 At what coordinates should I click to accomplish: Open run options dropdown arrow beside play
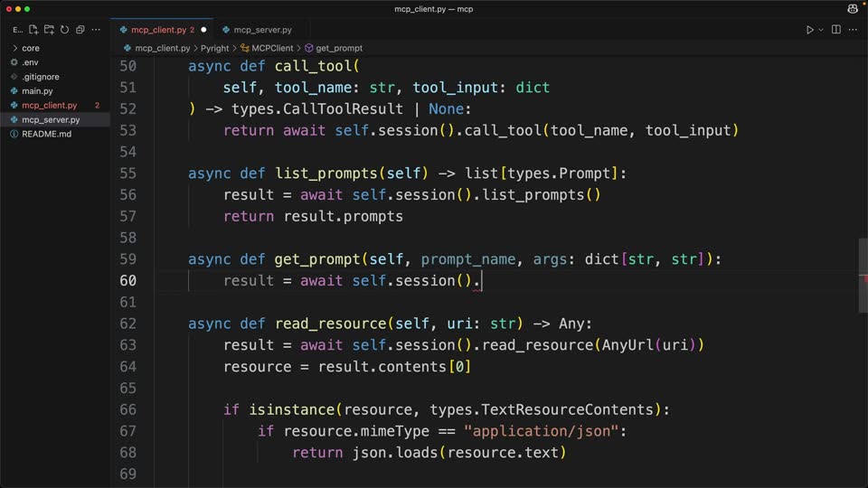pyautogui.click(x=821, y=30)
